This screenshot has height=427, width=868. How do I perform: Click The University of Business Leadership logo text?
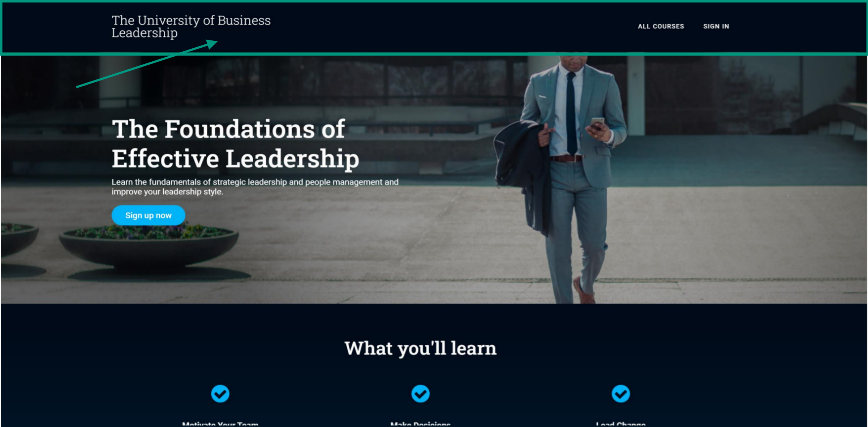pos(191,26)
